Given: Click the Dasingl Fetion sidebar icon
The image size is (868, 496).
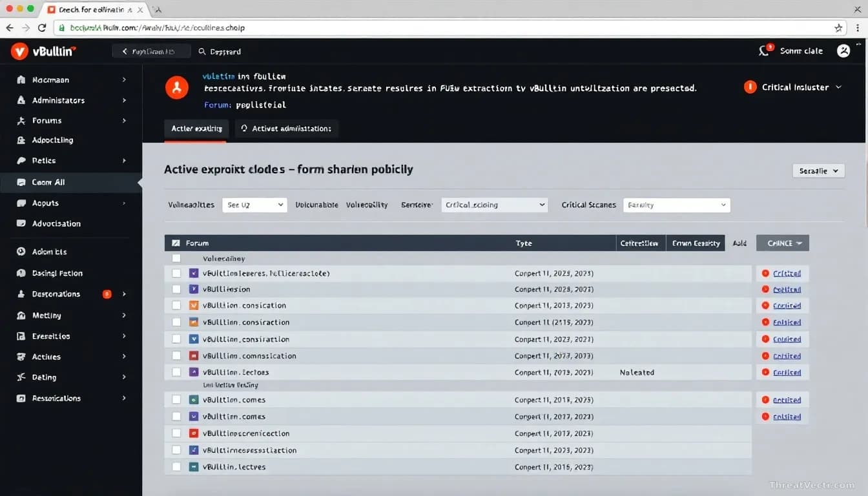Looking at the screenshot, I should tap(21, 273).
